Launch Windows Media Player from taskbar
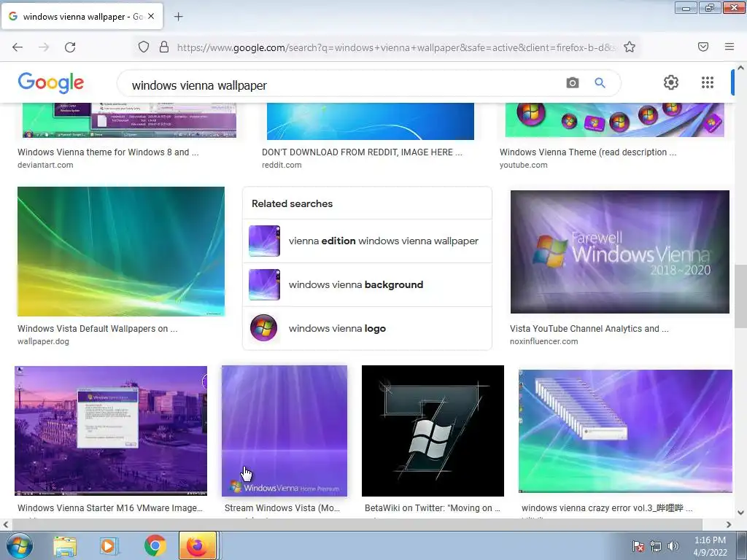The width and height of the screenshot is (747, 560). point(109,546)
